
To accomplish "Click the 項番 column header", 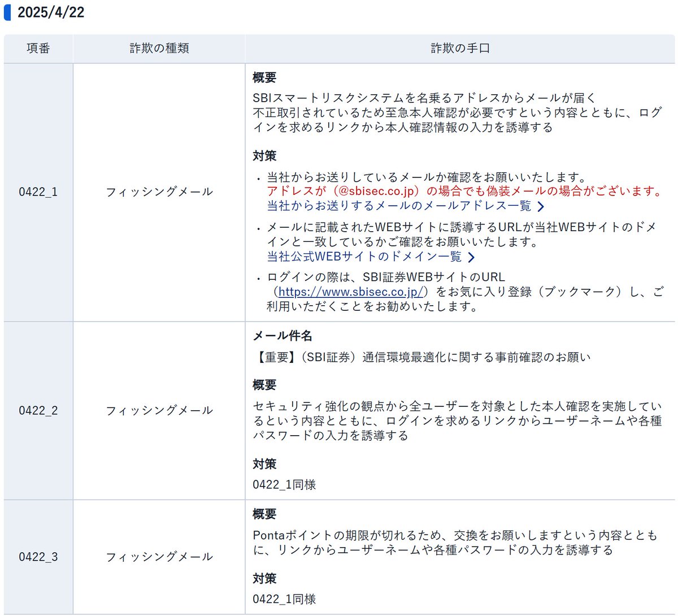I will [38, 48].
